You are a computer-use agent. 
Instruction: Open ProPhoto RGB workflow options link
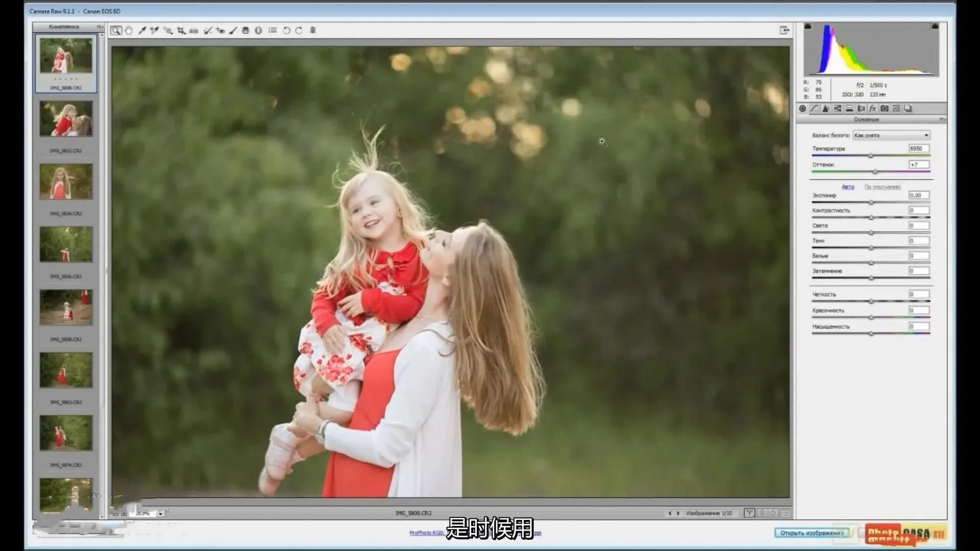pos(426,533)
